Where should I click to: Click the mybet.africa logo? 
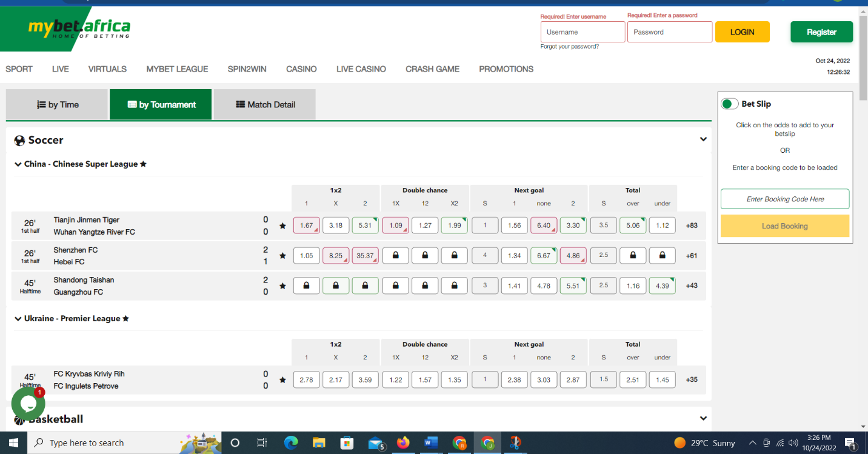(x=79, y=28)
